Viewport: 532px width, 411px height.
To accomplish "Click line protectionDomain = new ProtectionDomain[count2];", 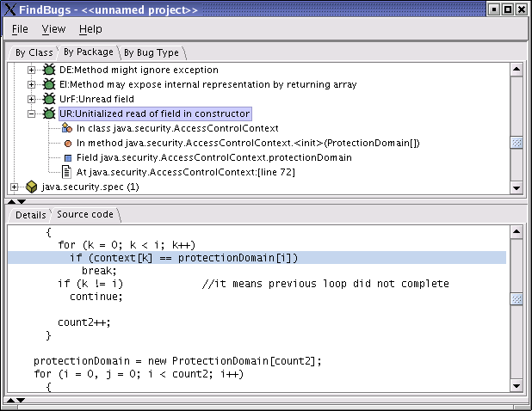I will (x=177, y=361).
